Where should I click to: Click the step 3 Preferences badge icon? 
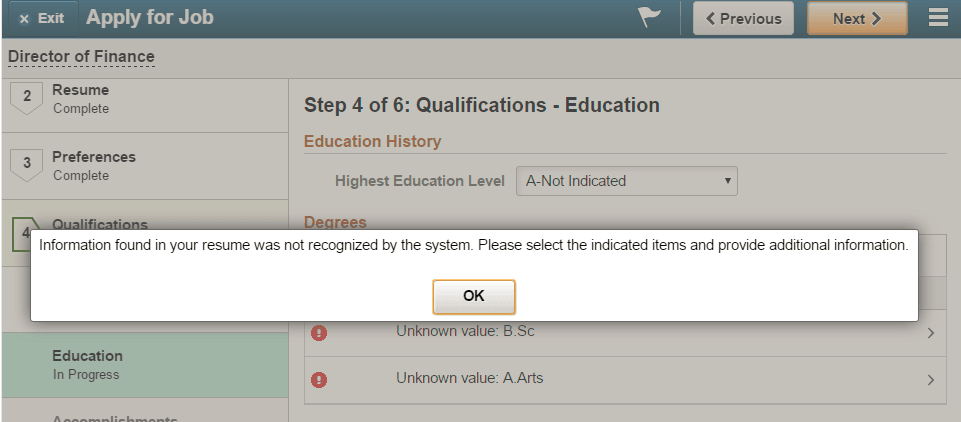tap(27, 165)
